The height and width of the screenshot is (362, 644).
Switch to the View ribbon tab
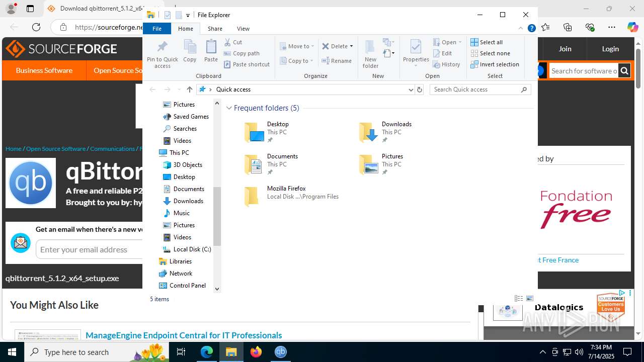(x=243, y=29)
